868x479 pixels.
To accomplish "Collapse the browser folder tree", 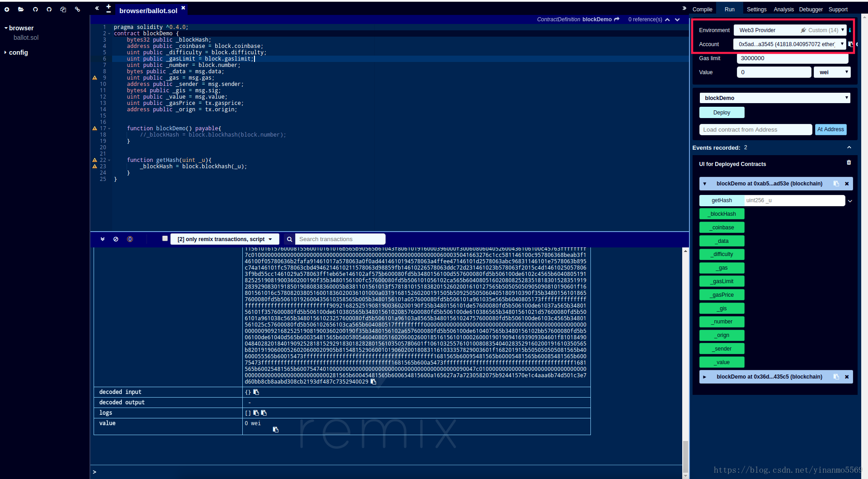I will coord(6,28).
